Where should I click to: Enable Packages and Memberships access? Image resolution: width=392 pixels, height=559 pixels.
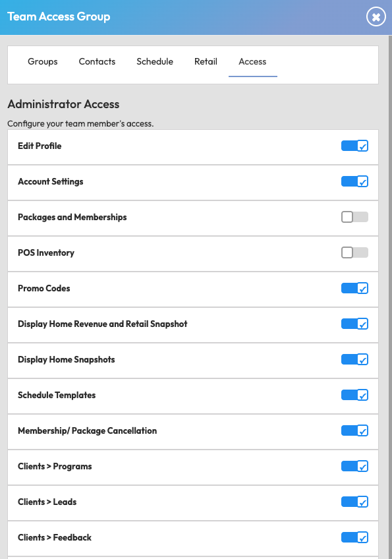[x=354, y=217]
